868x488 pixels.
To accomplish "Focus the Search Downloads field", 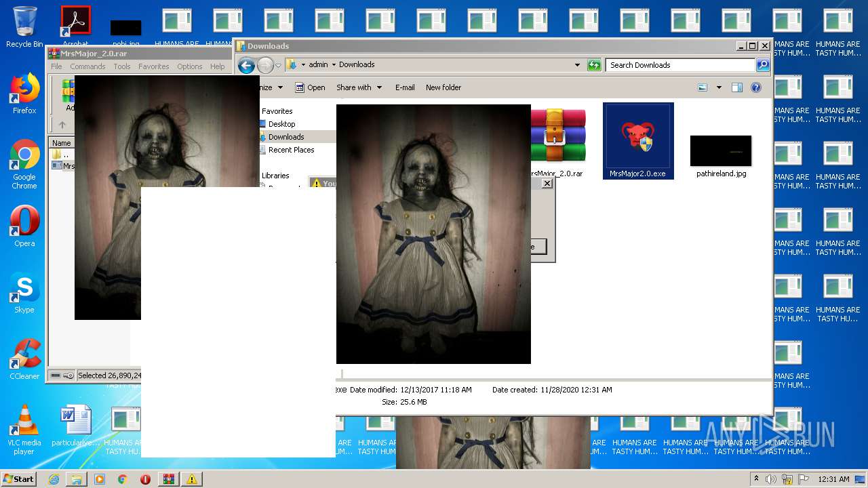I will click(680, 65).
